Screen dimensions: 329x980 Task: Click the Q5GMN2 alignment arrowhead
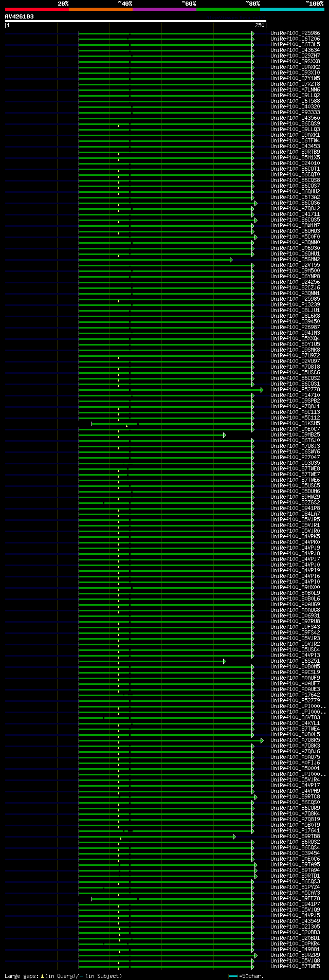point(231,260)
